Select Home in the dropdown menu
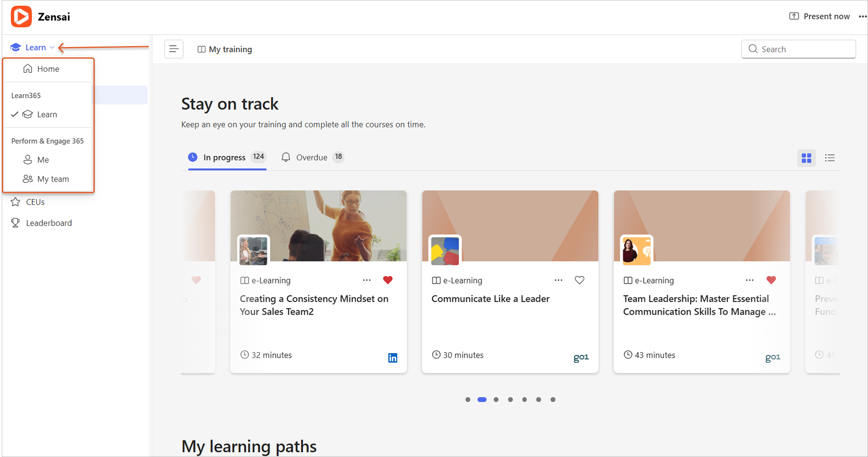The image size is (868, 457). coord(48,69)
